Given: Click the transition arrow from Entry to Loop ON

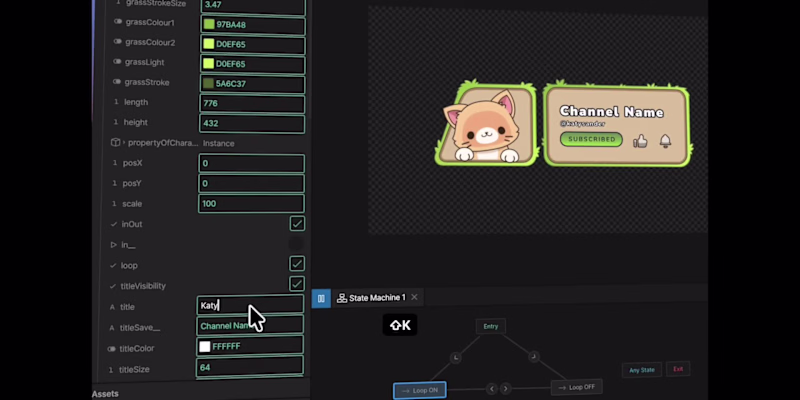Looking at the screenshot, I should [455, 358].
